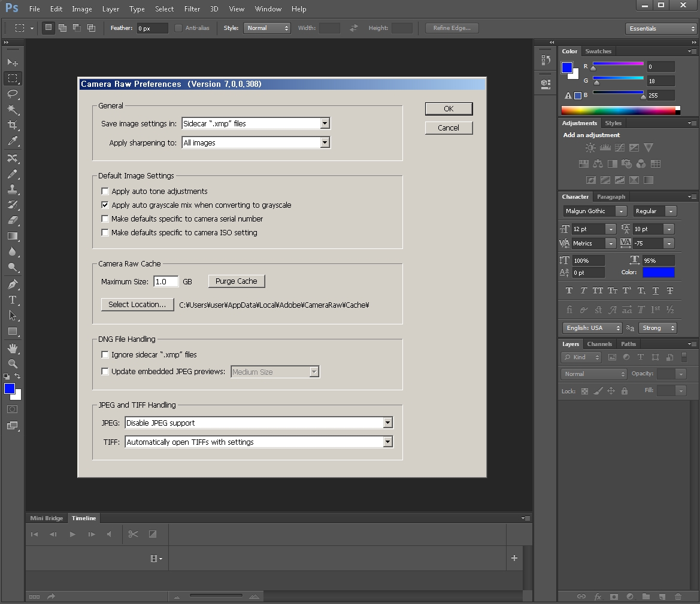Click Feather input field
This screenshot has width=700, height=604.
pos(152,28)
